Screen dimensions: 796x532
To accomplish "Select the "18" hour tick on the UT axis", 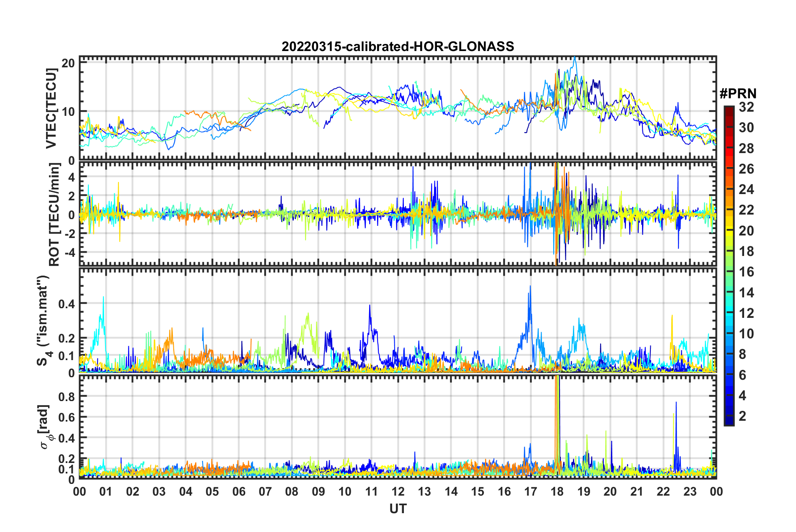I will point(557,491).
